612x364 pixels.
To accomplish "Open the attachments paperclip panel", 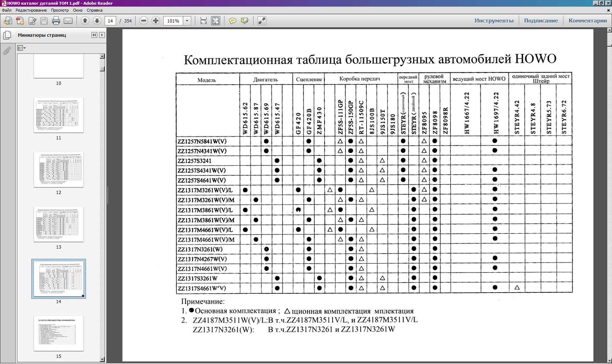I will pyautogui.click(x=7, y=51).
